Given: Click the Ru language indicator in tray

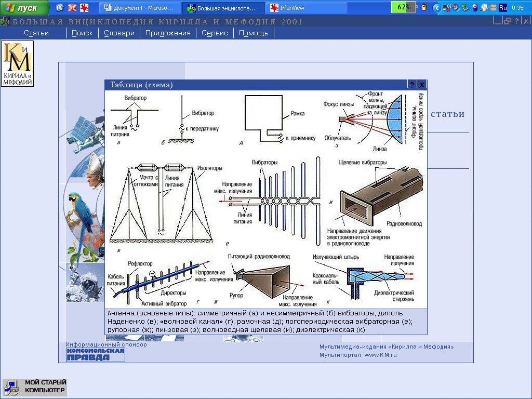Looking at the screenshot, I should [502, 8].
